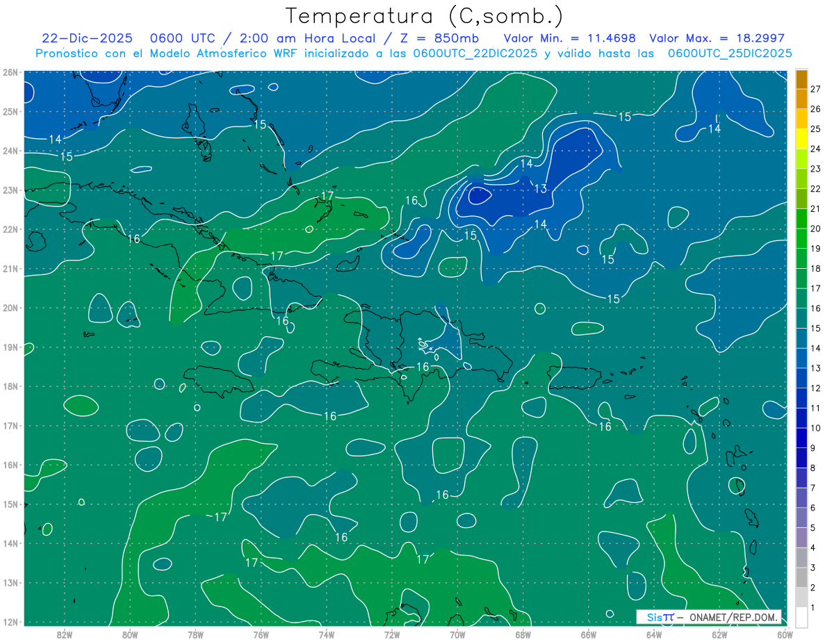Select the "64W" longitude label
Viewport: 834px width, 644px height.
(x=654, y=634)
